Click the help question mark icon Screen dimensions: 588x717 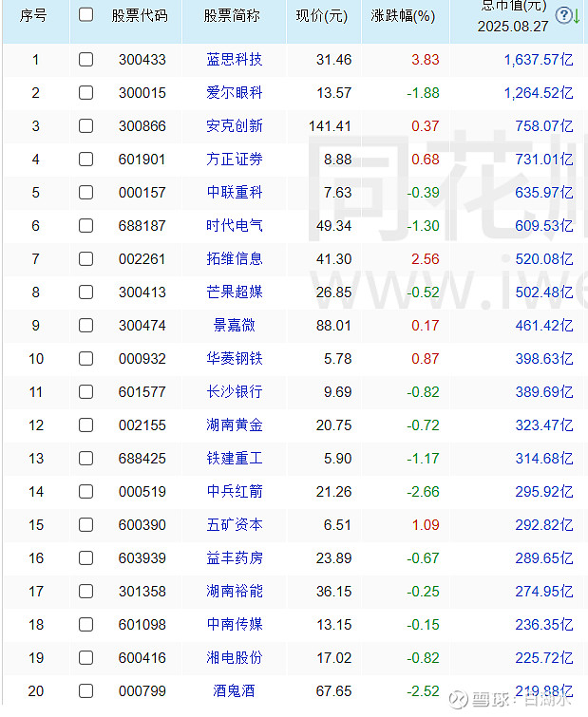(x=563, y=15)
